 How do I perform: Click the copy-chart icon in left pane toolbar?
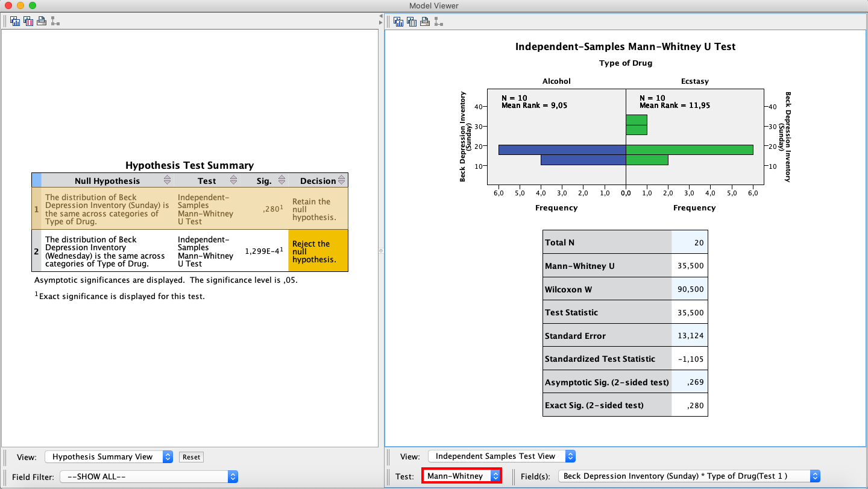(15, 21)
